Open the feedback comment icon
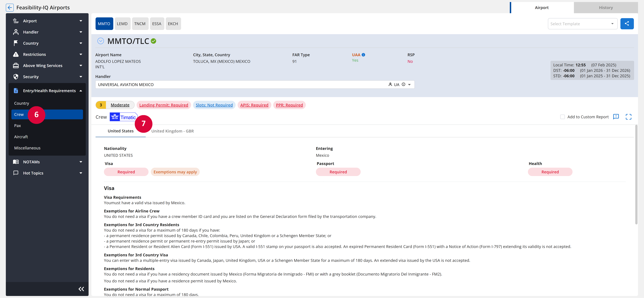 [616, 117]
